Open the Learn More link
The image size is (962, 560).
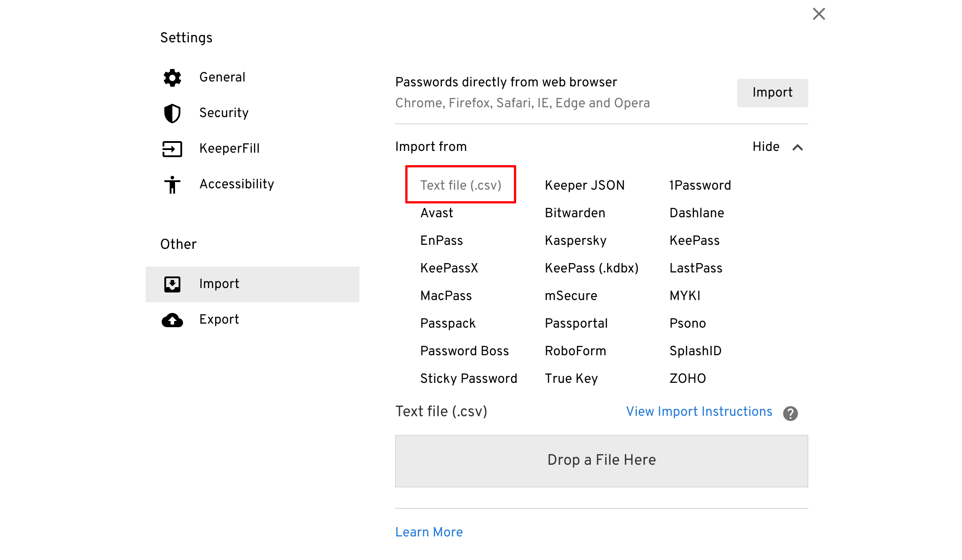coord(429,532)
